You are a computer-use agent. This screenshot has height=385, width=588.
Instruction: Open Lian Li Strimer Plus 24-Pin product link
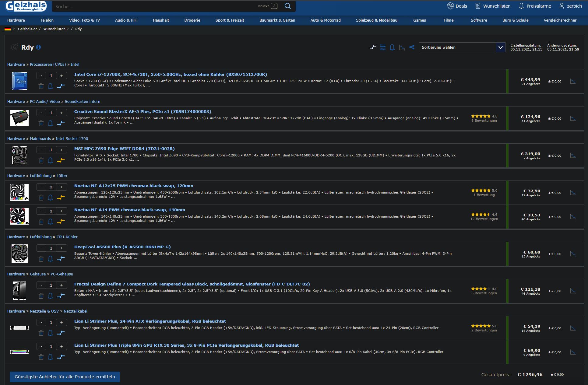(x=150, y=321)
